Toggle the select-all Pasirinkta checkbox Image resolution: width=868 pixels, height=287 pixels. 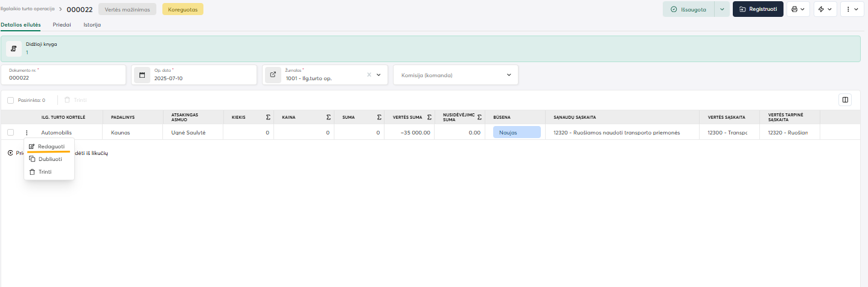(10, 100)
